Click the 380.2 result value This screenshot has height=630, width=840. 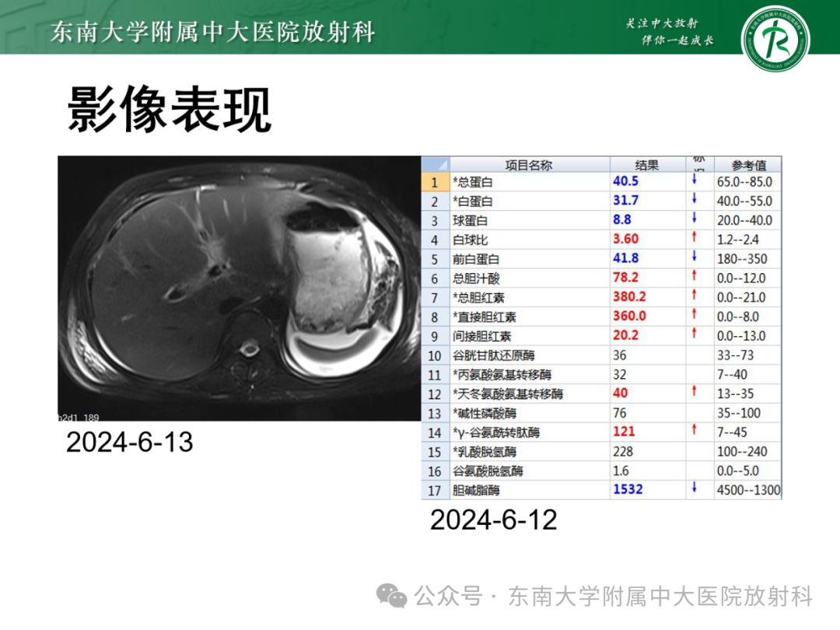629,297
